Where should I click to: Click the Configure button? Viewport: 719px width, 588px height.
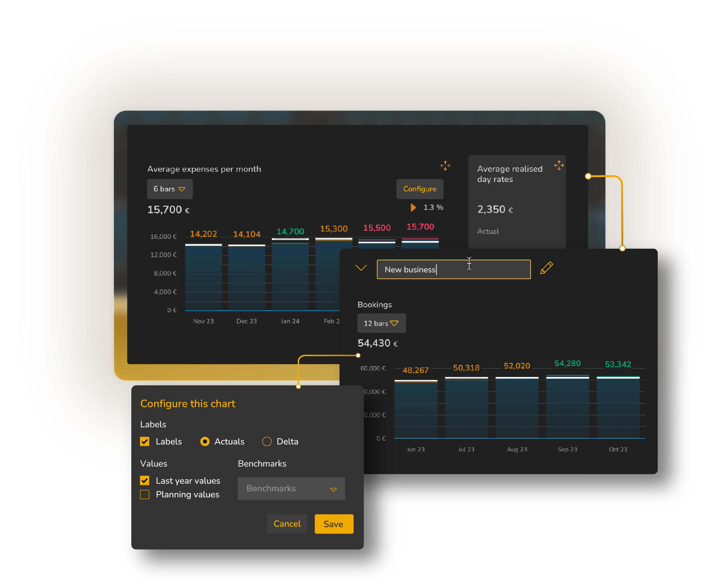pos(419,189)
